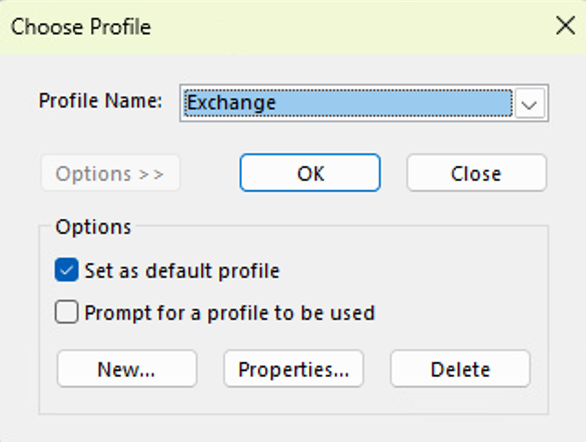Click the Options >> expander button
The image size is (586, 442).
[x=110, y=173]
